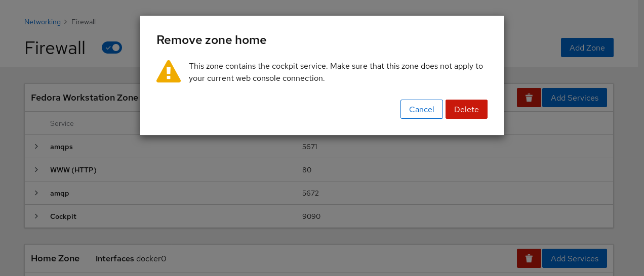Click the docker0 interface label
644x276 pixels.
(x=151, y=259)
